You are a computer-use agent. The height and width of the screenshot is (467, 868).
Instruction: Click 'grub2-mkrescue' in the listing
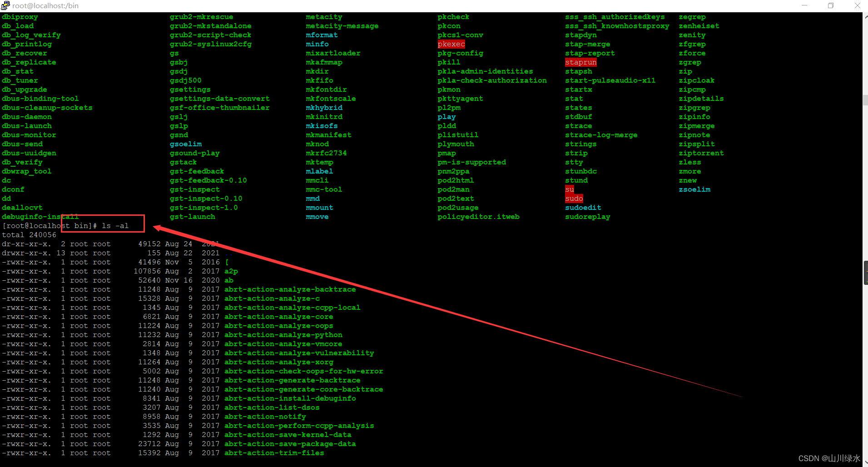[202, 17]
